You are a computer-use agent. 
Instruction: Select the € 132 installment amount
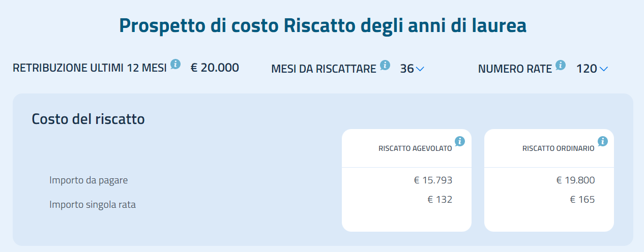[x=440, y=200]
